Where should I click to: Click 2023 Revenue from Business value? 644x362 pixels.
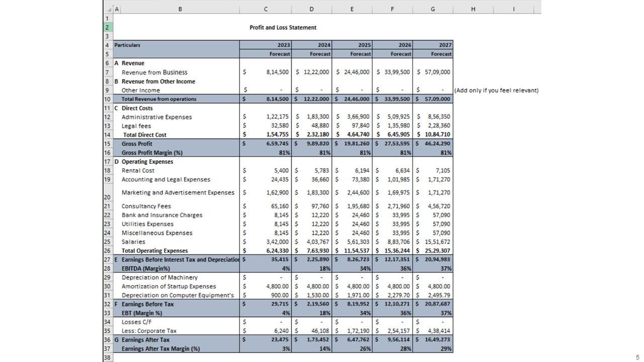[x=277, y=72]
